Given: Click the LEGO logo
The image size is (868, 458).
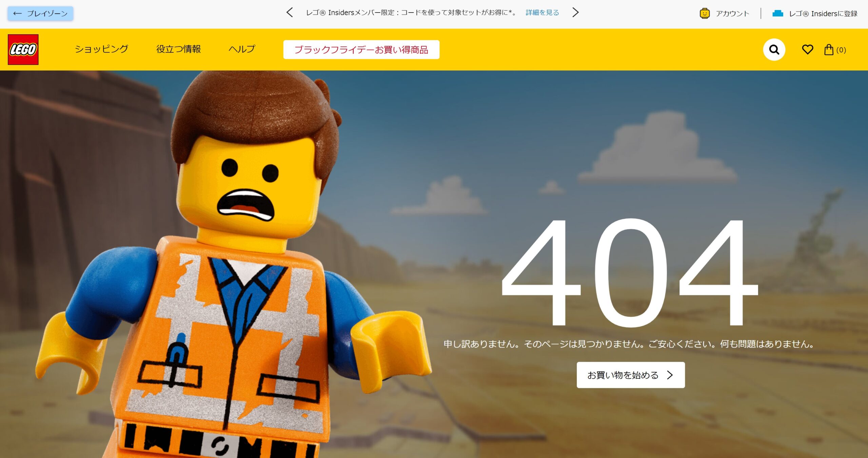Looking at the screenshot, I should click(x=23, y=49).
